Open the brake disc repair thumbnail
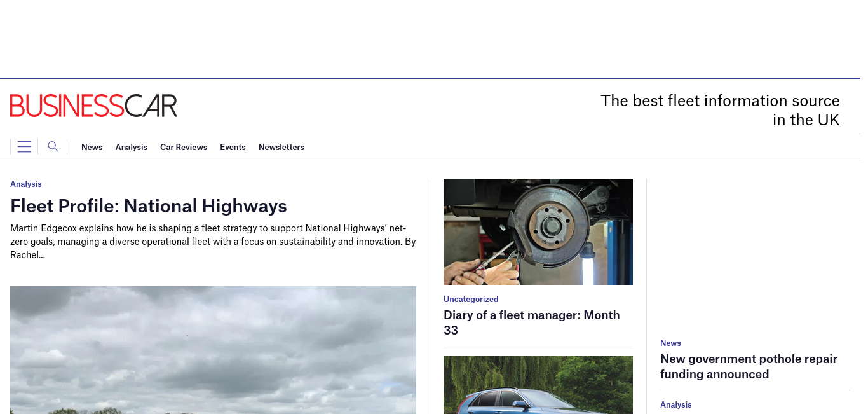This screenshot has width=868, height=414. click(x=538, y=231)
